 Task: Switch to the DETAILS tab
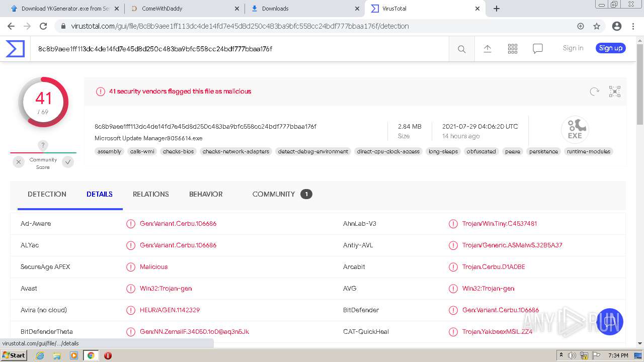100,194
